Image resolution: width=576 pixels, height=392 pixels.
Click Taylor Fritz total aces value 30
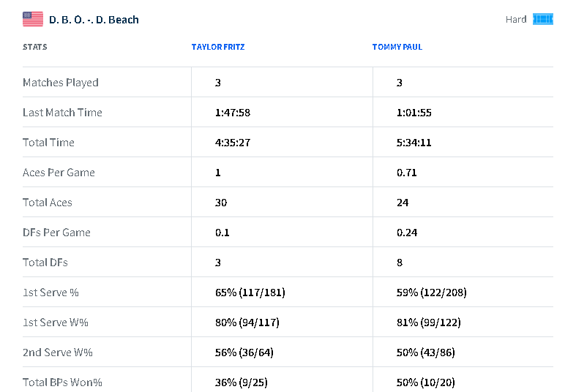pos(221,203)
